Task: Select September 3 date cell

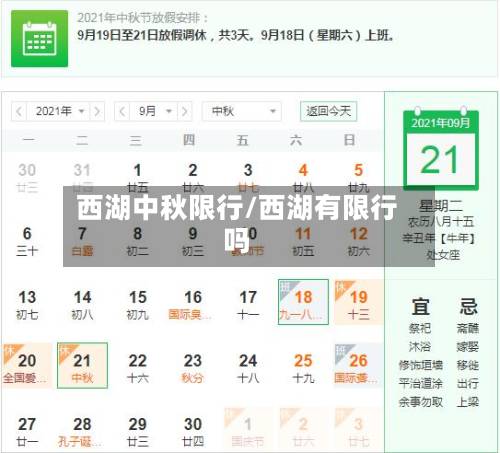Action: pyautogui.click(x=248, y=178)
